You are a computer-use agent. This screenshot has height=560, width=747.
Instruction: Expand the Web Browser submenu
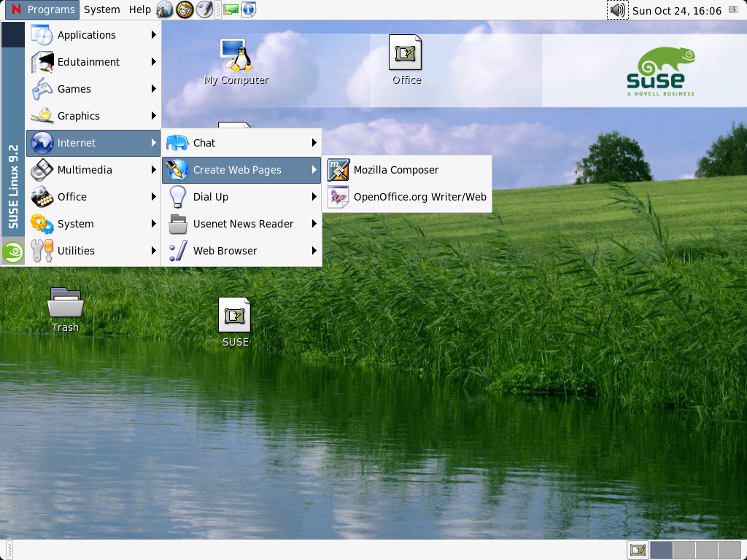(x=241, y=251)
